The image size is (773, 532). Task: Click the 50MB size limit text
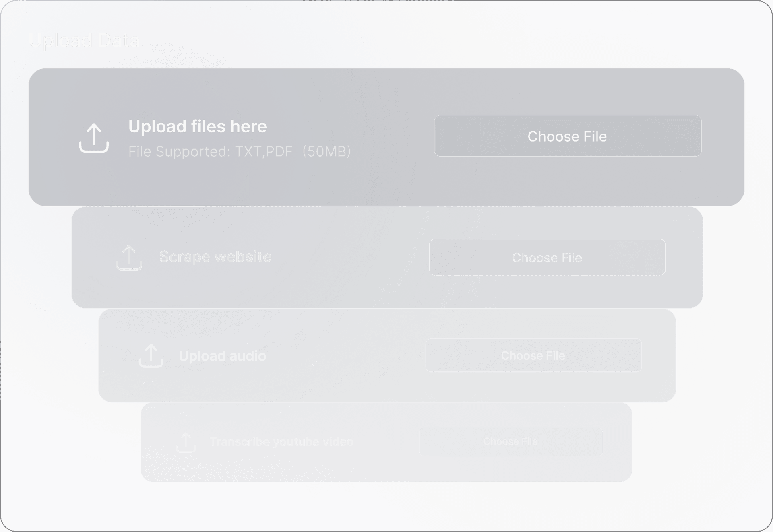click(x=327, y=152)
